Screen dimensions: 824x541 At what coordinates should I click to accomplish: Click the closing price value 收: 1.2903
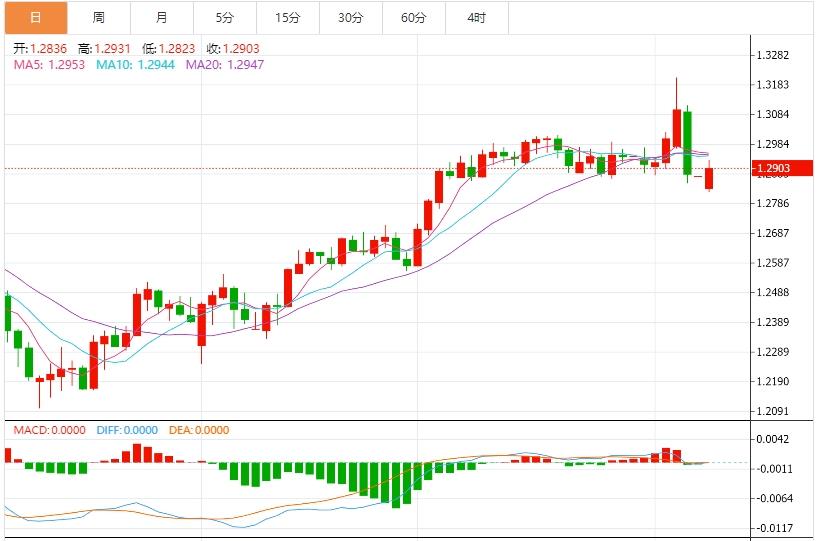(232, 48)
